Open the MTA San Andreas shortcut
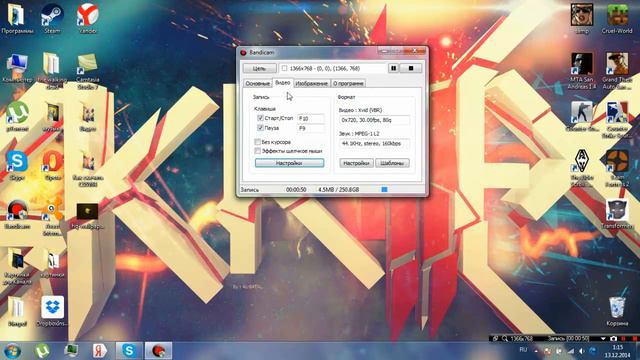The height and width of the screenshot is (360, 640). (582, 71)
